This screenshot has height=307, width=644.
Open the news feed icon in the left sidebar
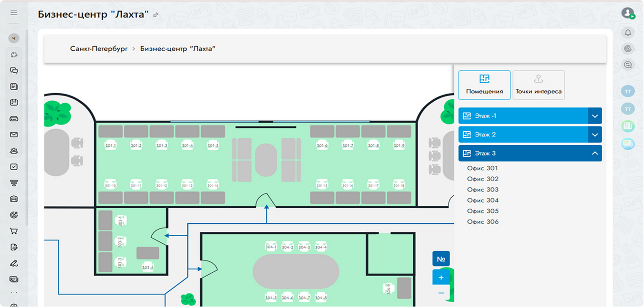14,86
